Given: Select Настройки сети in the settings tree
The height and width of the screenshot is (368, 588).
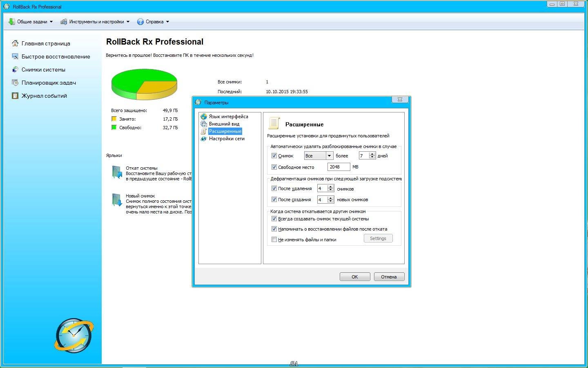Looking at the screenshot, I should [227, 139].
